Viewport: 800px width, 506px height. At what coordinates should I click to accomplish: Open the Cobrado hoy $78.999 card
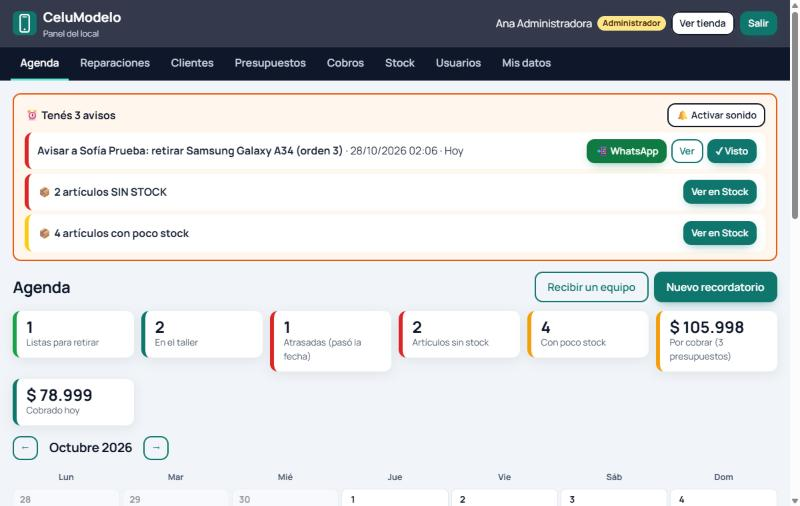coord(73,402)
